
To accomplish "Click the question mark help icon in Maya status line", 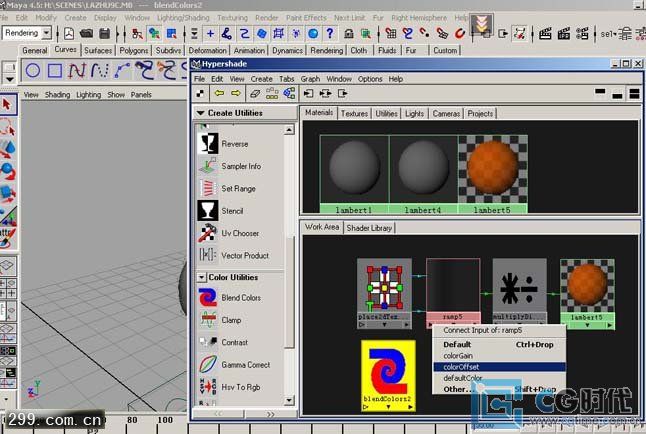I will pos(330,33).
